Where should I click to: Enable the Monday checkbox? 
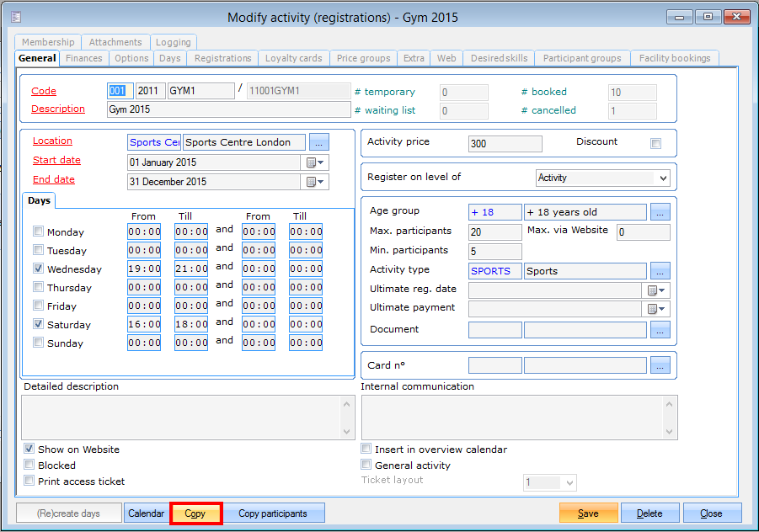pos(38,231)
